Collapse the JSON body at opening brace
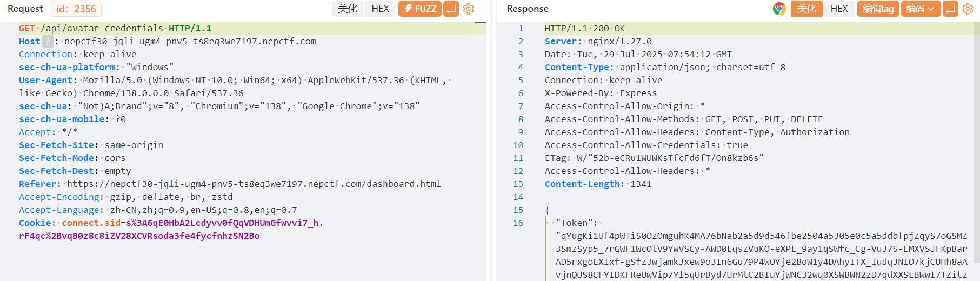The image size is (980, 281). tap(547, 210)
